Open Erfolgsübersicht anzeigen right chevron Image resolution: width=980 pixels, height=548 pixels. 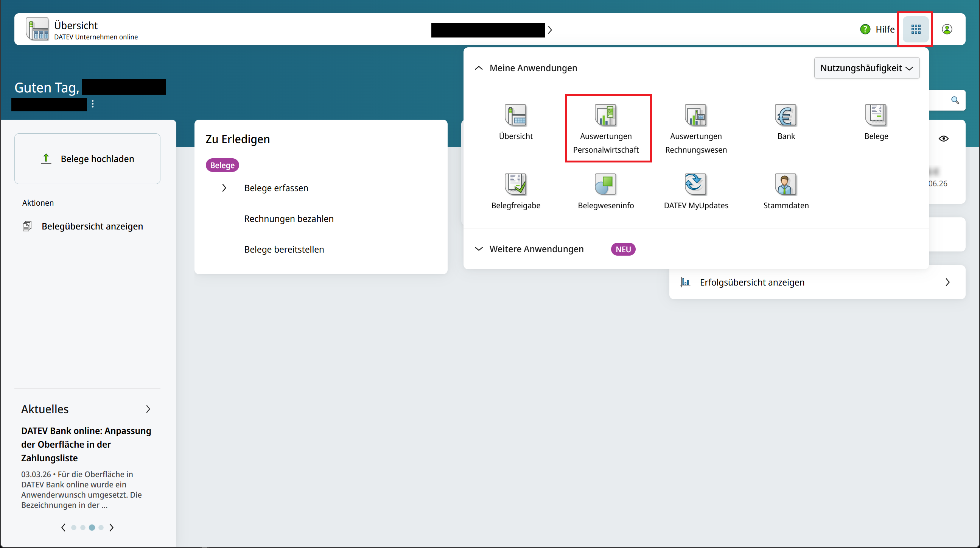pyautogui.click(x=947, y=282)
